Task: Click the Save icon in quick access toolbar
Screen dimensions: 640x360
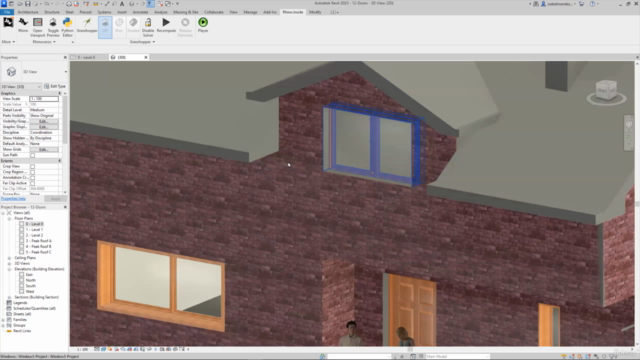Action: pos(27,4)
